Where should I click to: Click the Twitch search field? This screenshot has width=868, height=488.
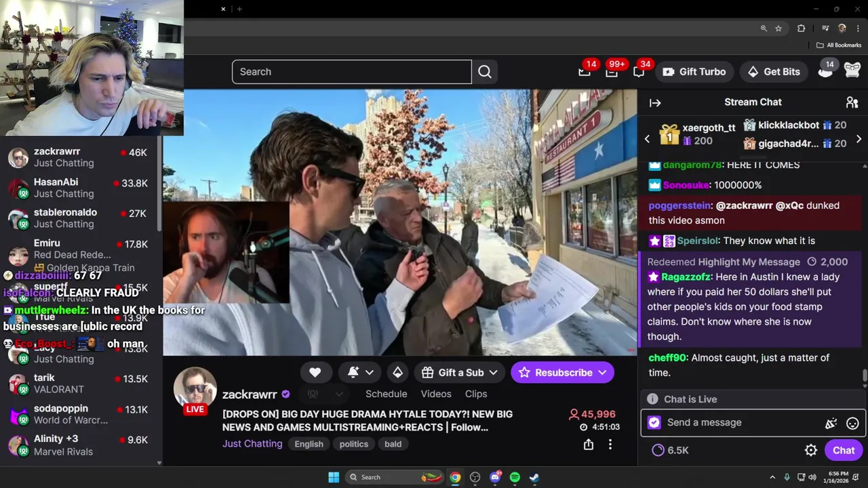(x=352, y=72)
